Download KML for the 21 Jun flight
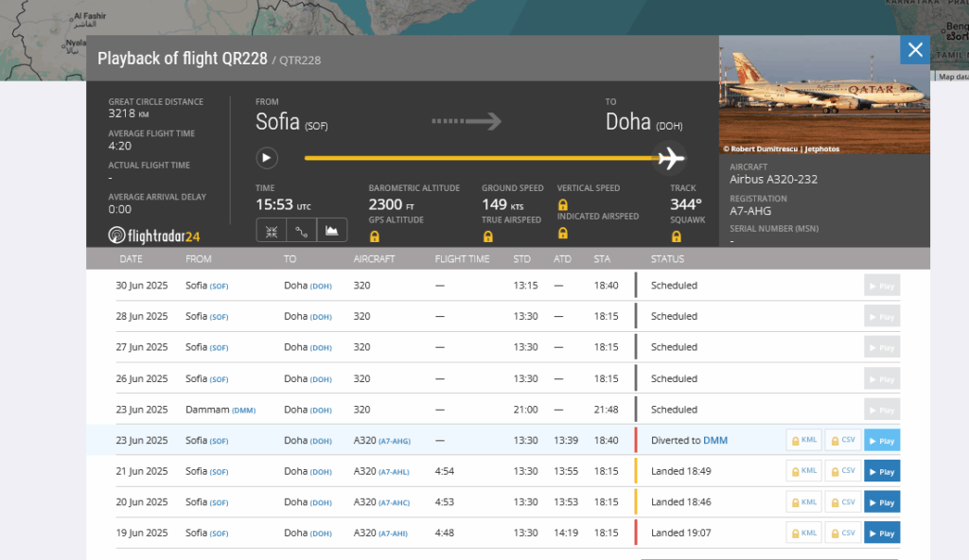Screen dimensions: 969x560 coord(804,472)
